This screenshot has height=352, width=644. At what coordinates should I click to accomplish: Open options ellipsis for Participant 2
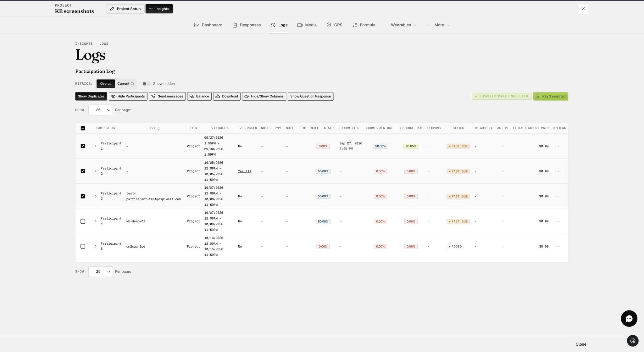click(x=557, y=171)
